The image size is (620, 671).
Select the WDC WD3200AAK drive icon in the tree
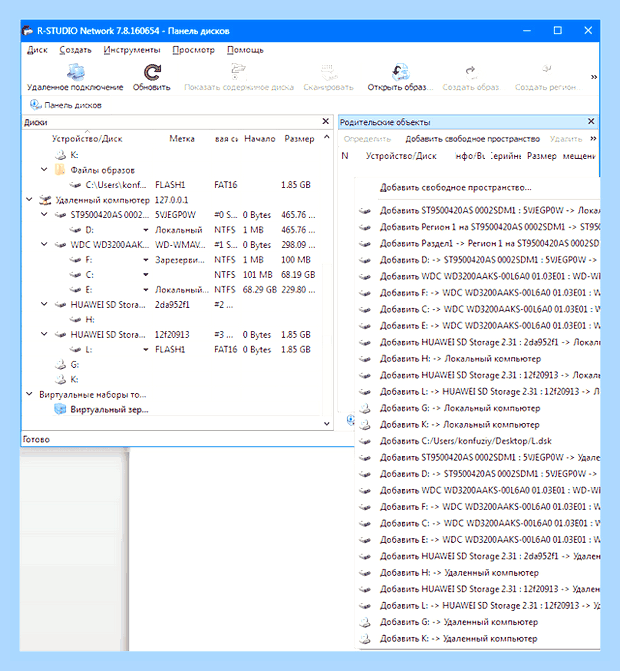tap(60, 245)
